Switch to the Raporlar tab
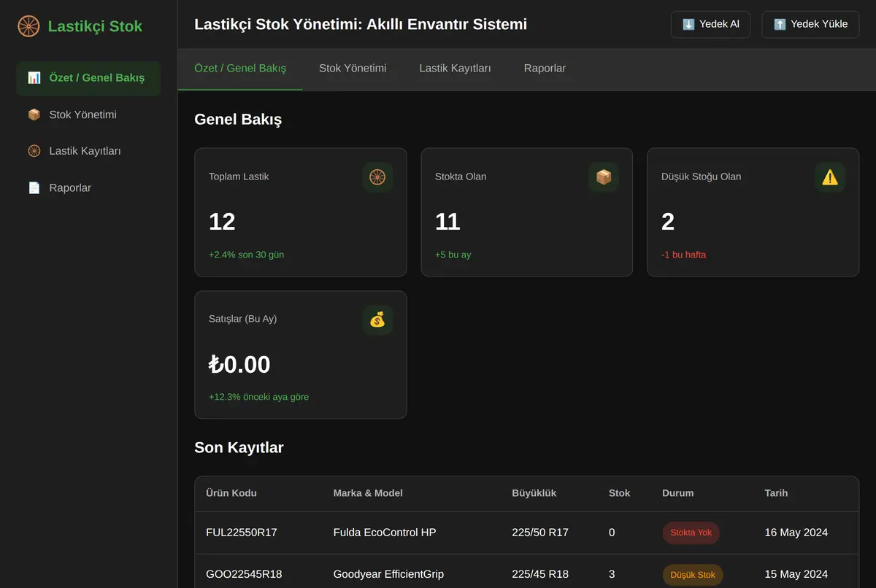This screenshot has width=876, height=588. point(545,69)
